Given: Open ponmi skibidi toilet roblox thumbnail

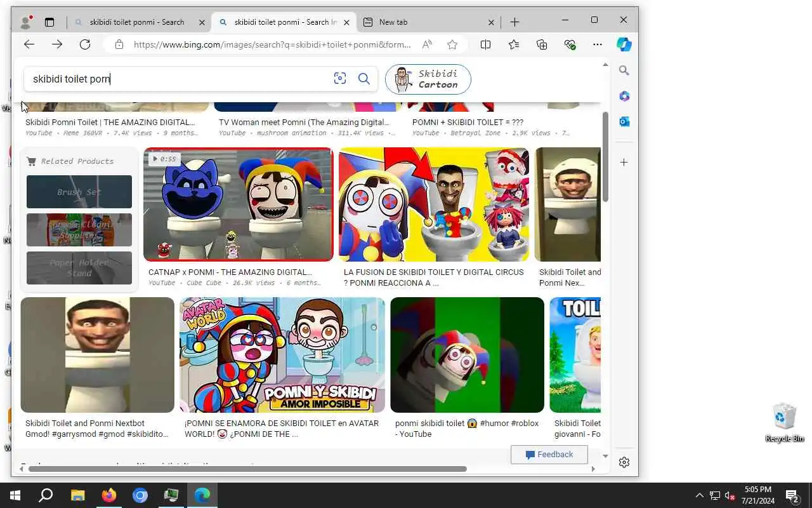Looking at the screenshot, I should coord(467,355).
